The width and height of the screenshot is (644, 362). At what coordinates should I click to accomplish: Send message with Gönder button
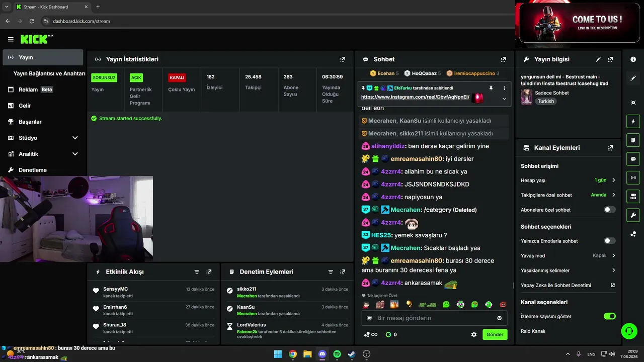point(495,334)
